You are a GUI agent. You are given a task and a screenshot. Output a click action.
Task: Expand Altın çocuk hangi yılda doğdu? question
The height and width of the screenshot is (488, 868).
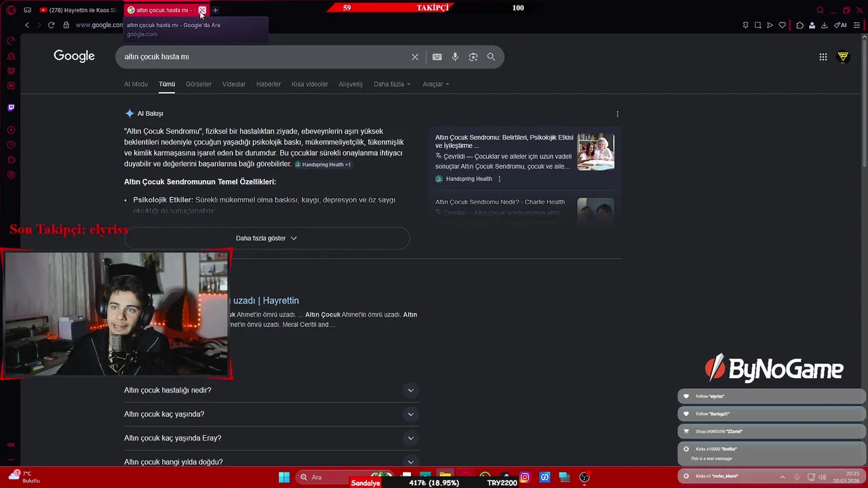271,460
